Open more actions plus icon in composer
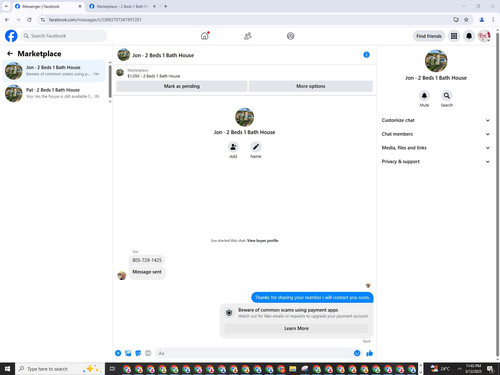 click(x=118, y=353)
